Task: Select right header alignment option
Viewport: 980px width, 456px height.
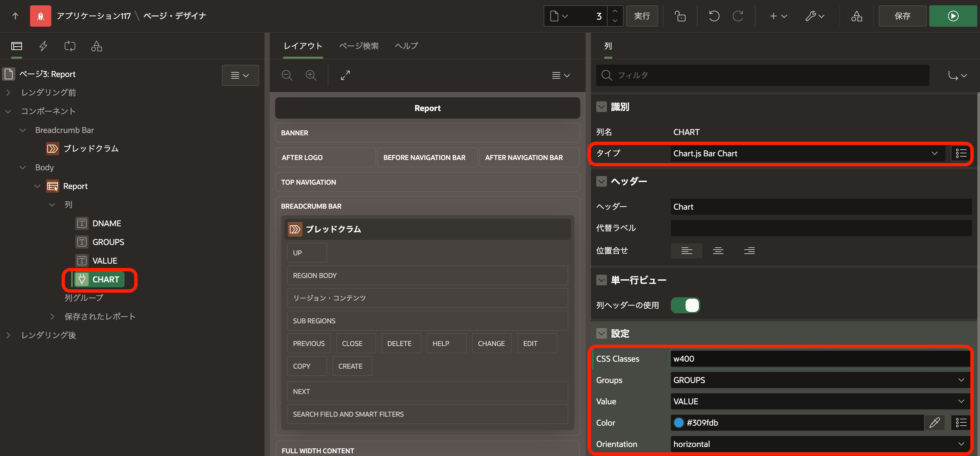Action: [x=749, y=250]
